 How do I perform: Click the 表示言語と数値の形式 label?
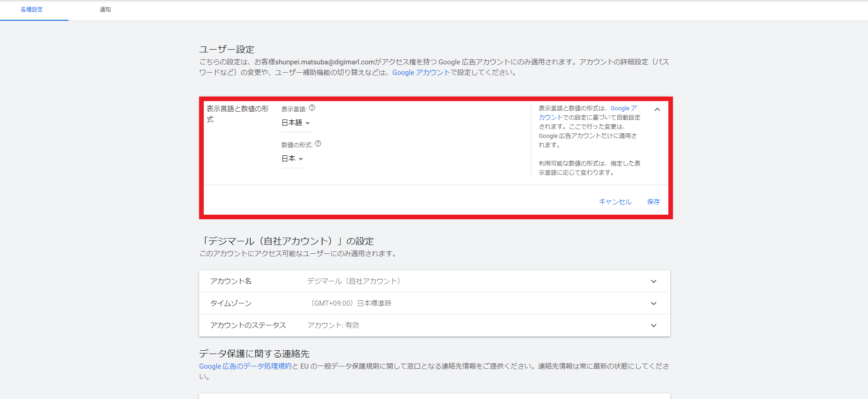[237, 114]
